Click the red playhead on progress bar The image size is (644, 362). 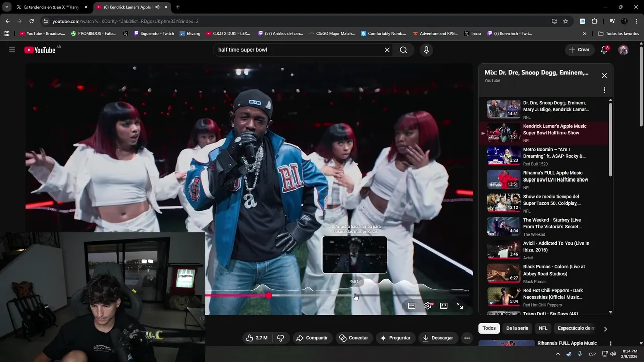click(269, 296)
